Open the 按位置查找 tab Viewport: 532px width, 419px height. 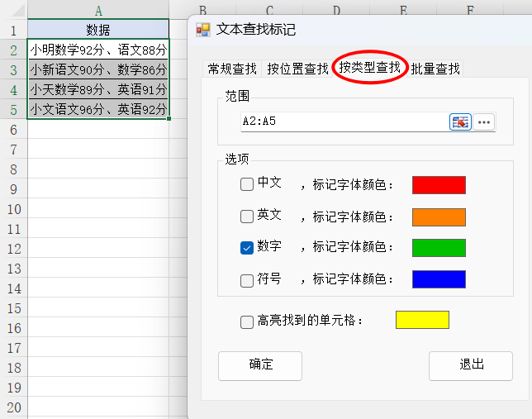[297, 69]
